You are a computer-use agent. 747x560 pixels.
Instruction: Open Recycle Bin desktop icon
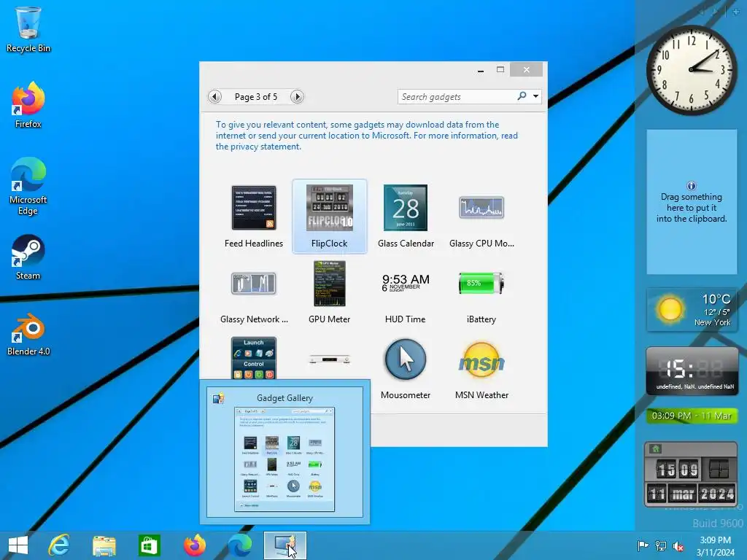pos(28,29)
